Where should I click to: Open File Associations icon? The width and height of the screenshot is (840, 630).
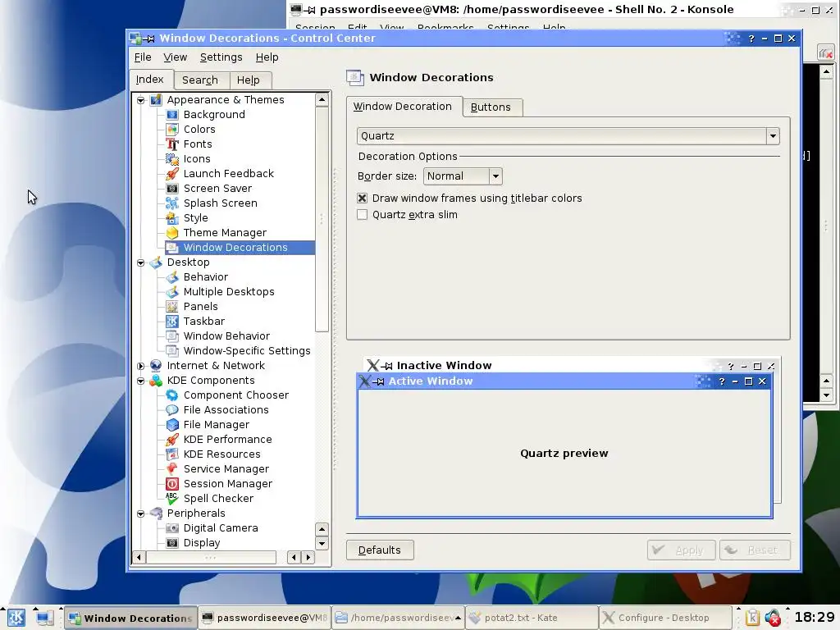pyautogui.click(x=172, y=410)
